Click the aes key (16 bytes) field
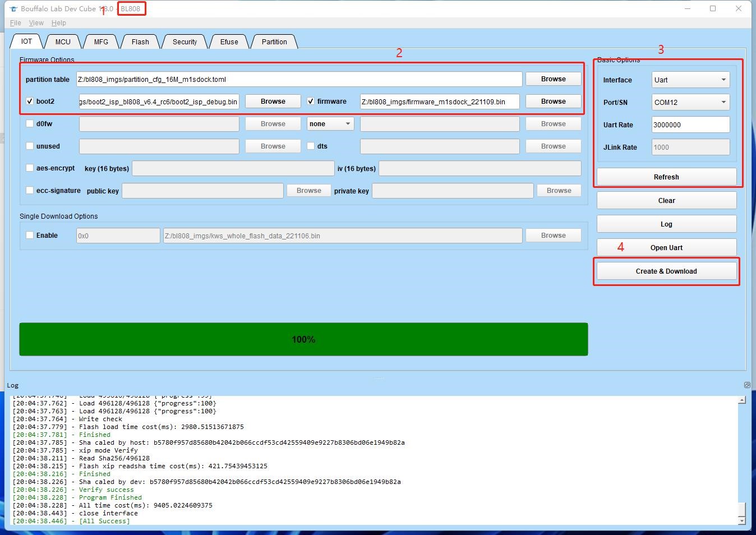756x535 pixels. coord(233,168)
